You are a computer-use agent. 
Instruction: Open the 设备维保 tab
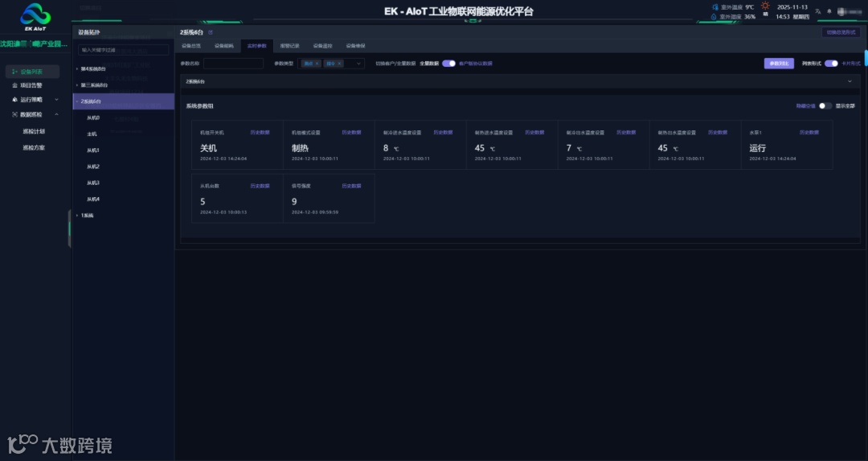point(355,46)
